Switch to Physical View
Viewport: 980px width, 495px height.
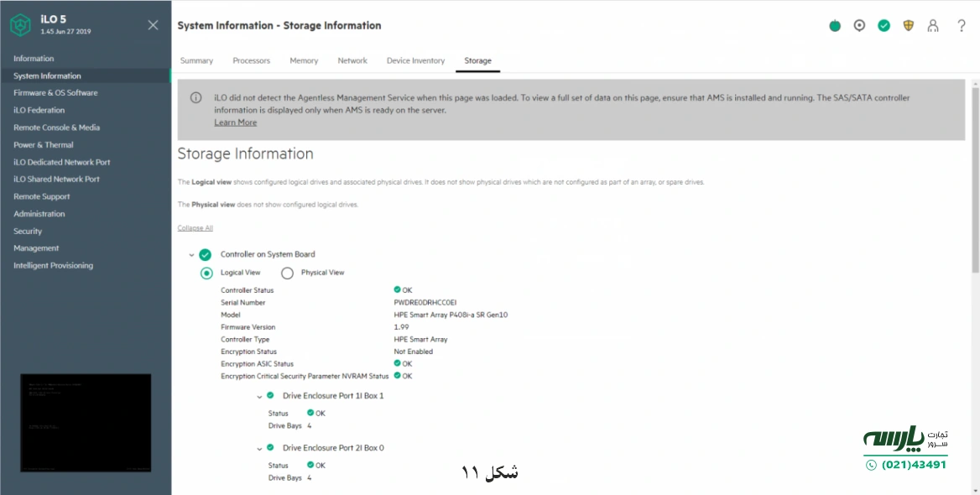click(288, 272)
